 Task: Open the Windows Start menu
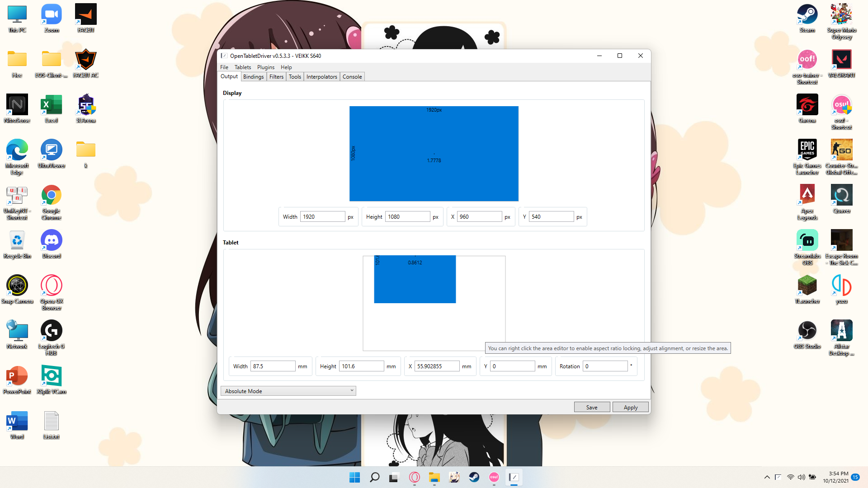pyautogui.click(x=355, y=477)
